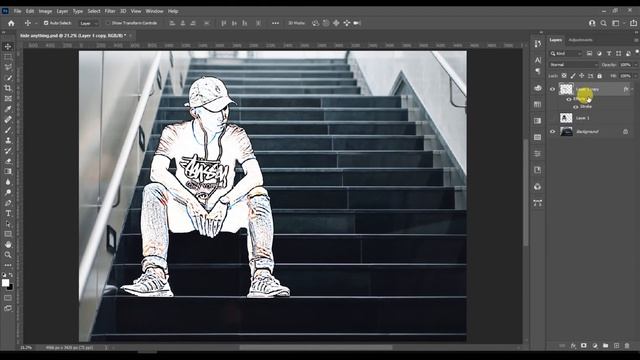The image size is (640, 360).
Task: Open the File menu
Action: coord(18,11)
